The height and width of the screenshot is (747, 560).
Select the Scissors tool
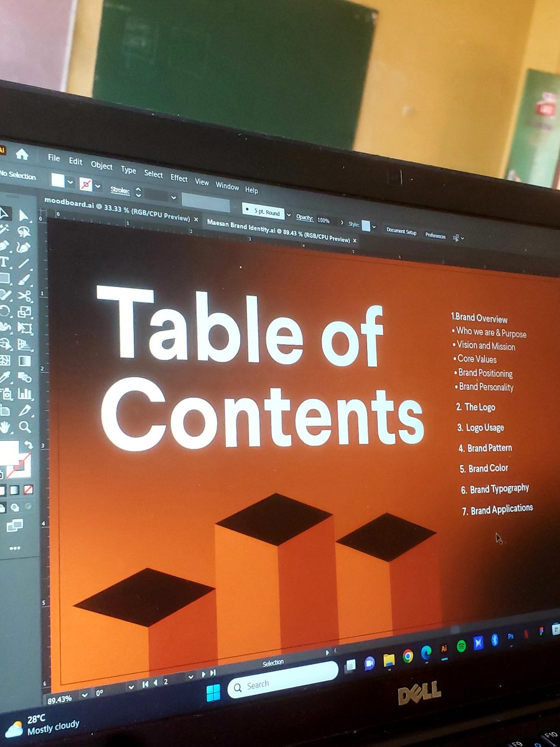click(x=24, y=296)
